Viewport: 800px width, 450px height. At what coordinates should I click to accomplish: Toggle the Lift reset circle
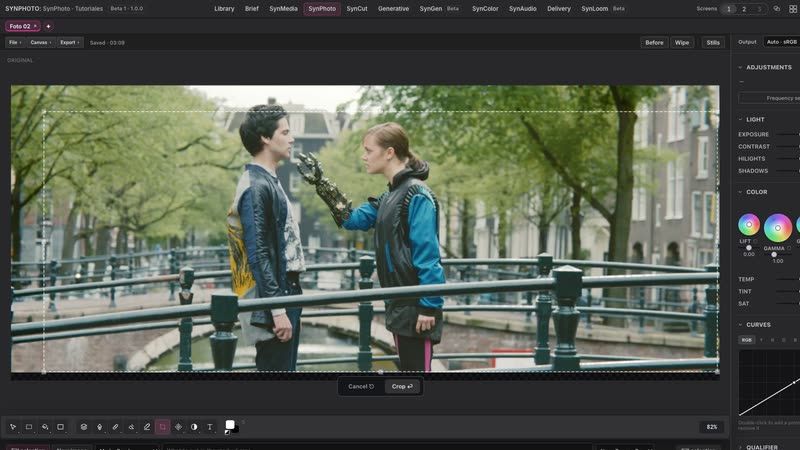tap(756, 241)
